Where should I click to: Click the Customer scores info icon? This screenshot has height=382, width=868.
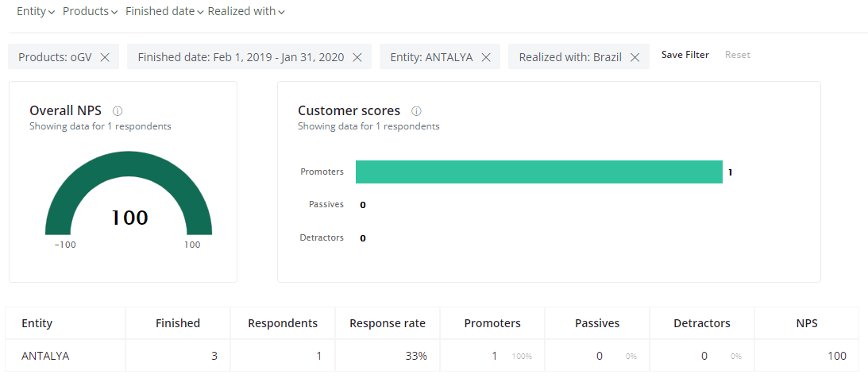[416, 110]
